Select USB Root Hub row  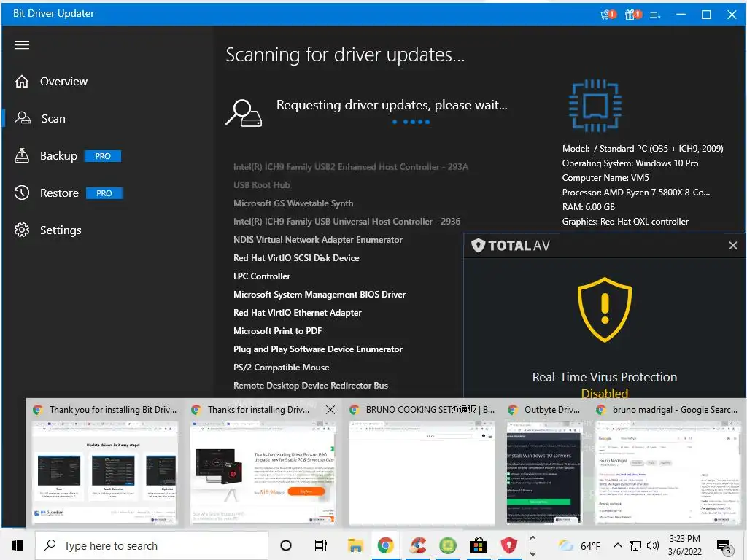262,184
